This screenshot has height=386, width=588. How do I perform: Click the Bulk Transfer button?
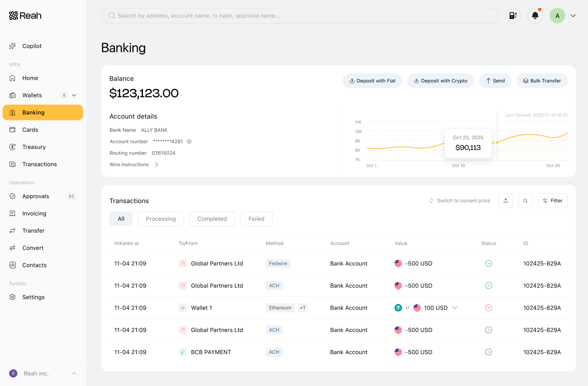click(x=542, y=81)
